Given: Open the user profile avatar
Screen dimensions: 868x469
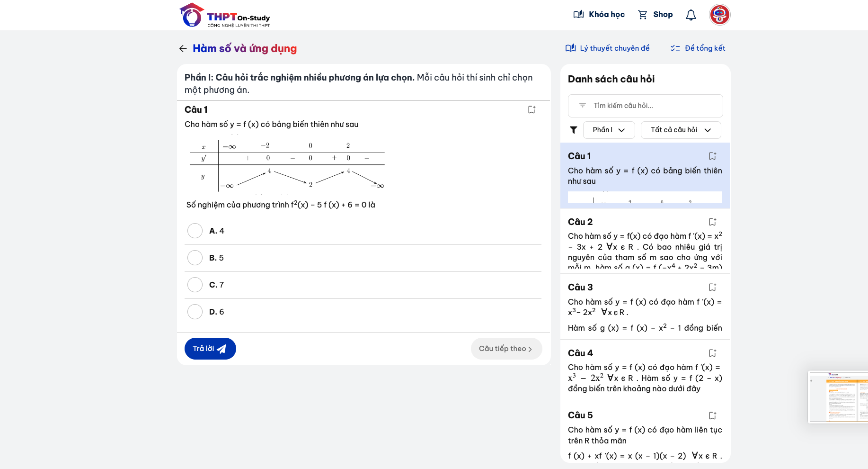Looking at the screenshot, I should pos(719,15).
